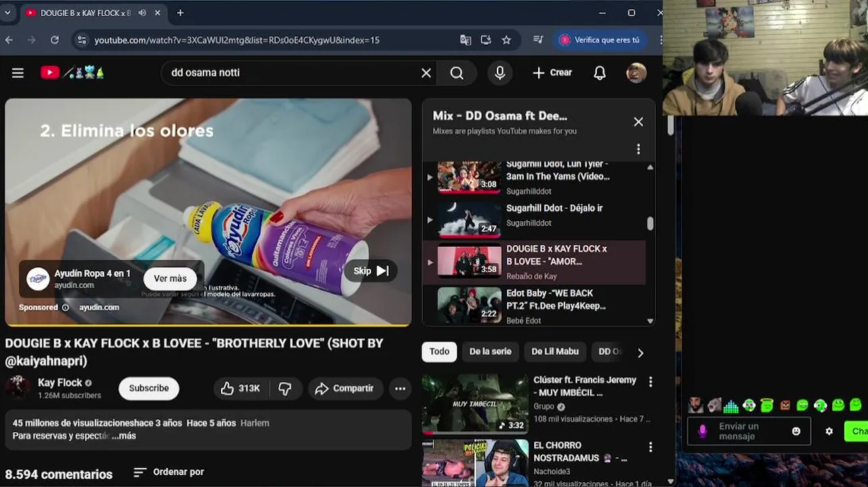Mute the tab audio icon
The height and width of the screenshot is (487, 868).
[143, 13]
